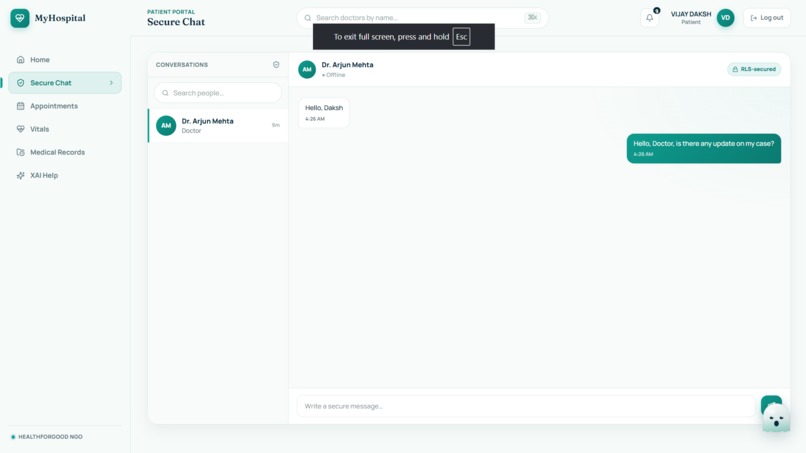Screen dimensions: 806x453
Task: Click the shield icon beside Conversations
Action: tap(276, 65)
